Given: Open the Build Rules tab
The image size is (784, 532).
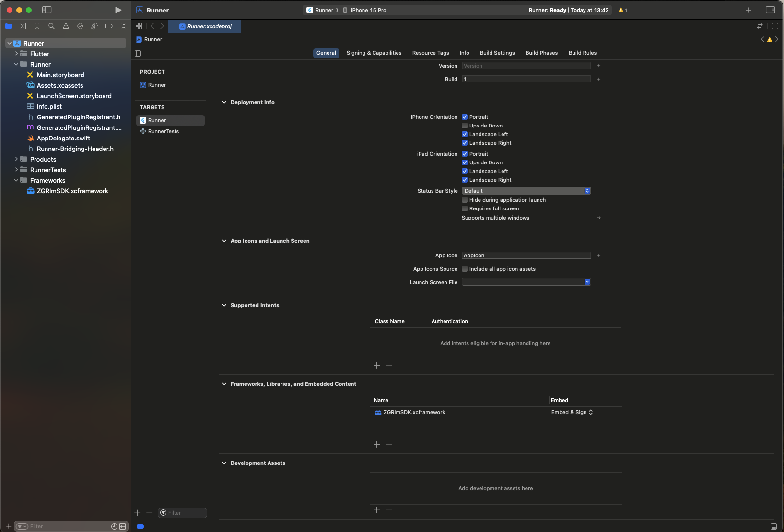Looking at the screenshot, I should point(583,53).
